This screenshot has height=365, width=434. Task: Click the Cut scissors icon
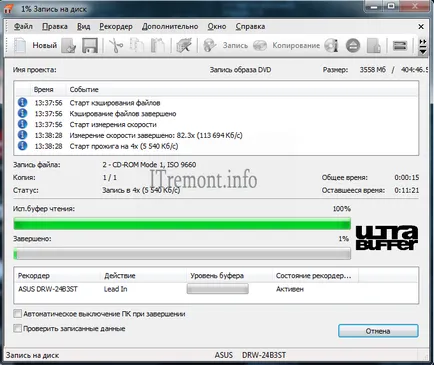(116, 46)
